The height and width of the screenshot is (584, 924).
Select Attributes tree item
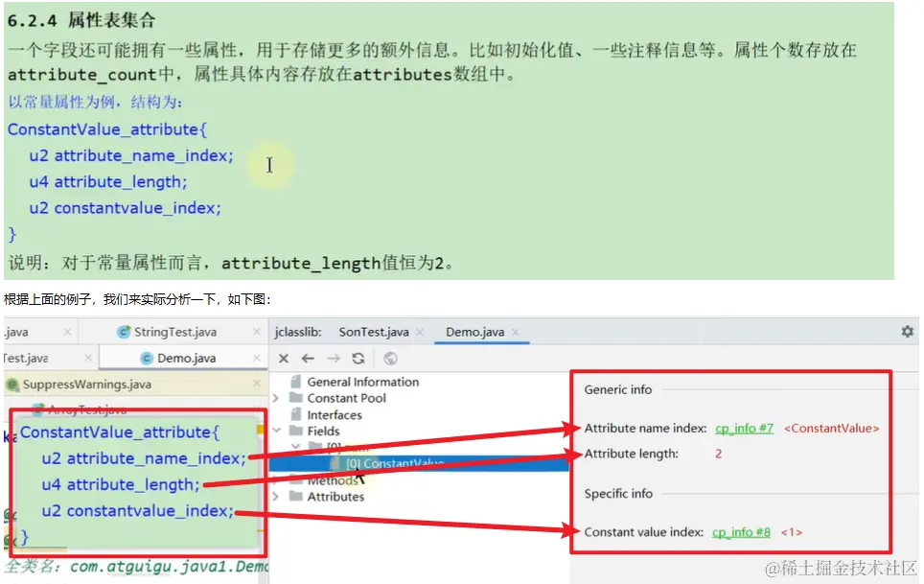click(x=335, y=496)
